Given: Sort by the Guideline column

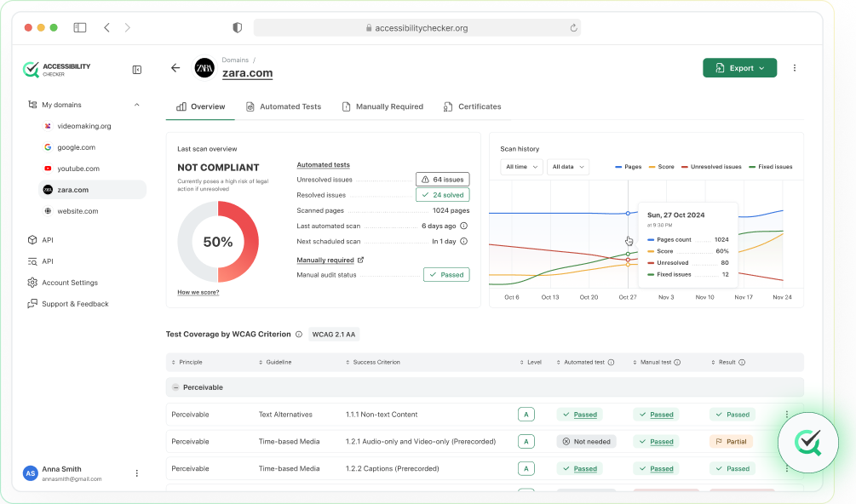Looking at the screenshot, I should 275,362.
